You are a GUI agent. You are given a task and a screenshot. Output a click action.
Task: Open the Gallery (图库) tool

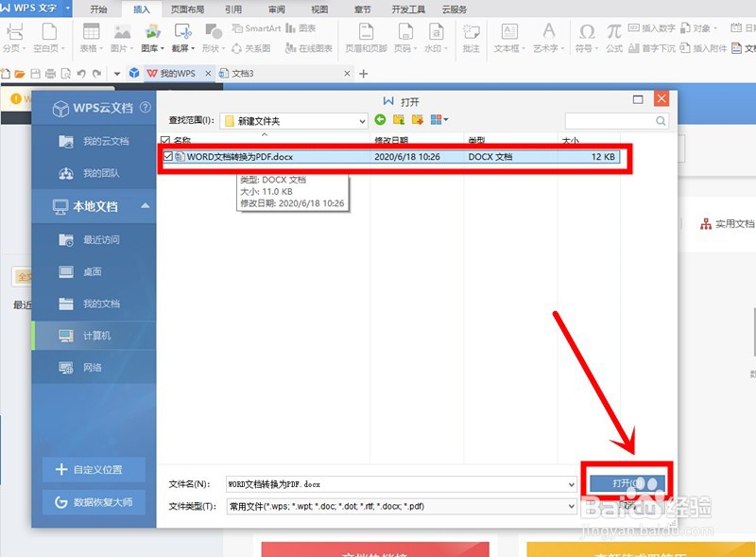152,37
